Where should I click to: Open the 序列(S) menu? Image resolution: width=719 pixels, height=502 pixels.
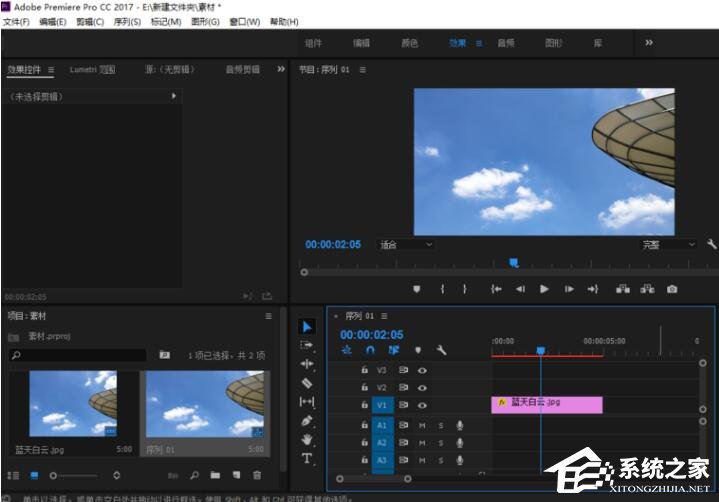coord(127,22)
